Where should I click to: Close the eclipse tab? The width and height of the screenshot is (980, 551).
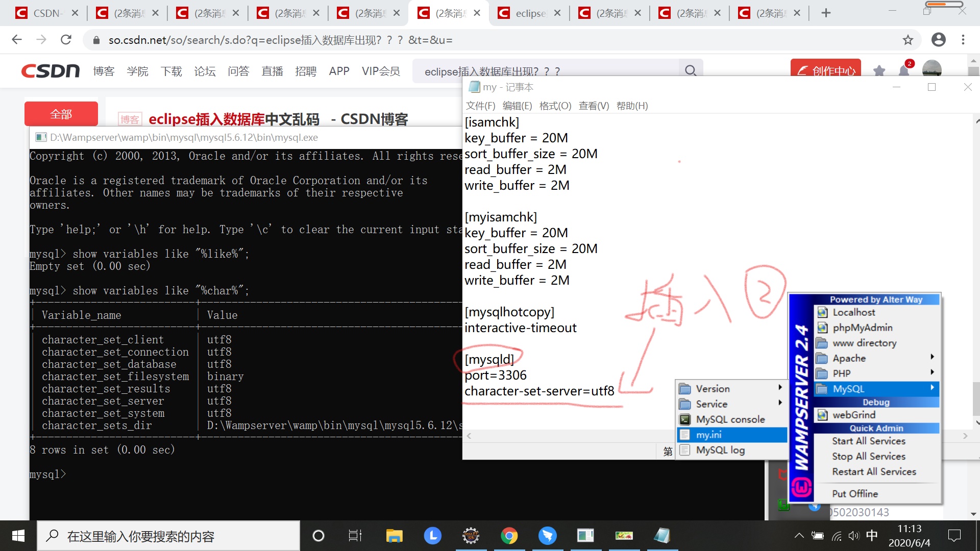[557, 13]
